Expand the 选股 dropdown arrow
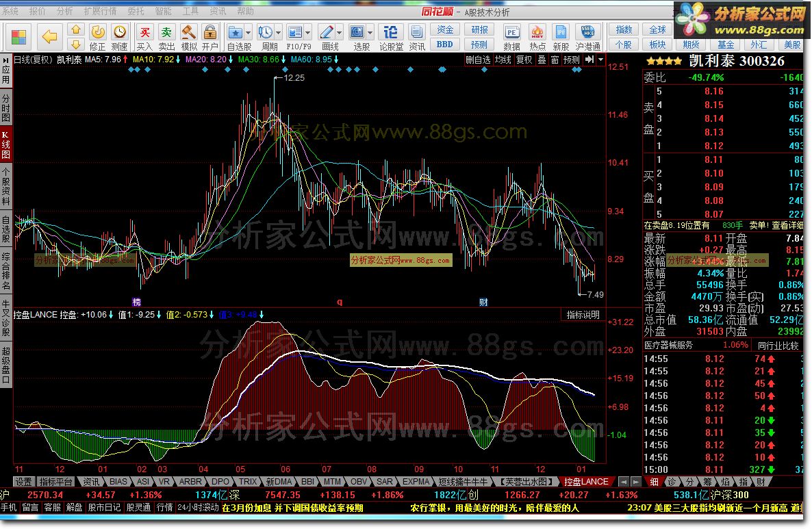 pyautogui.click(x=370, y=33)
